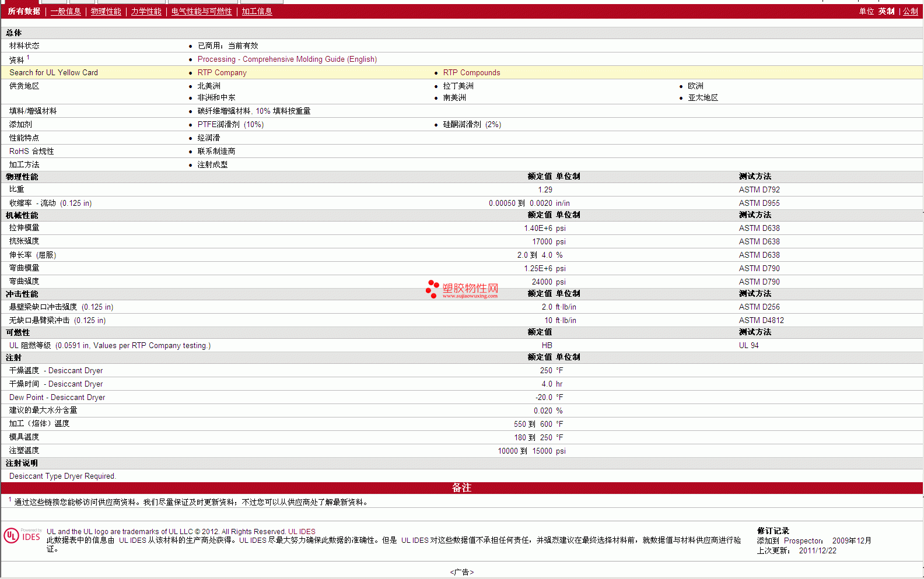Image resolution: width=924 pixels, height=579 pixels.
Task: Click ASTM D4812 test method
Action: [x=761, y=320]
